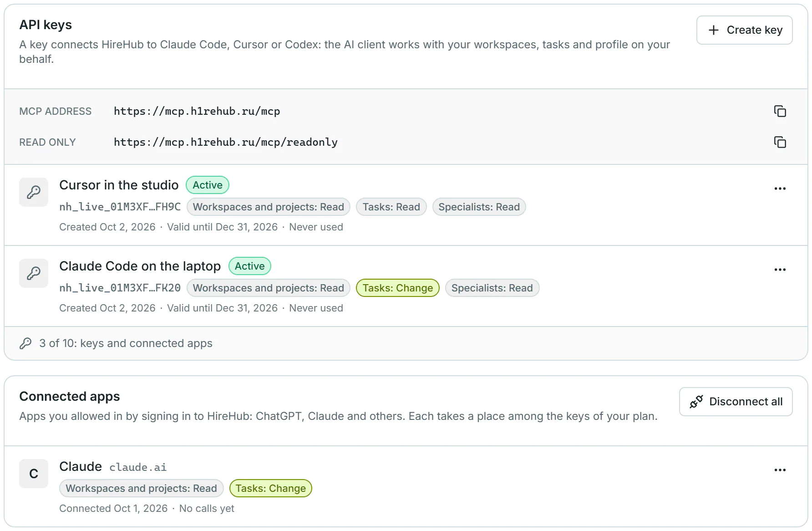Select Specialists: Read tag on Claude Code key
This screenshot has height=531, width=812.
(x=492, y=288)
